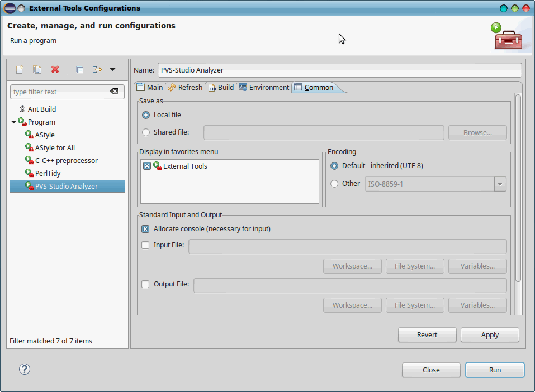Open the help question mark icon

click(25, 369)
